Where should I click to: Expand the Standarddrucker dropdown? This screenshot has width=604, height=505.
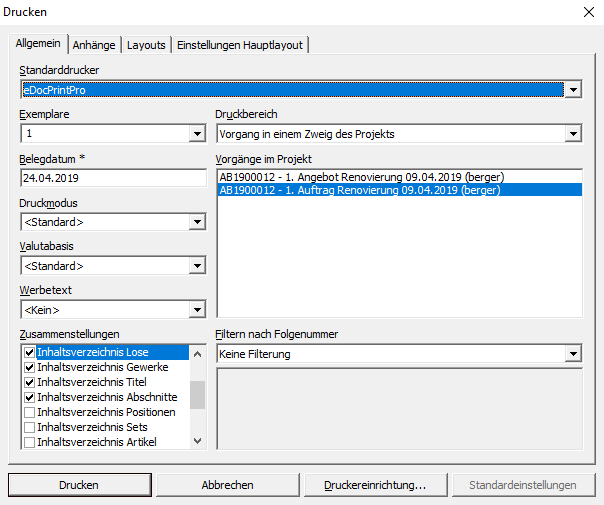click(573, 90)
